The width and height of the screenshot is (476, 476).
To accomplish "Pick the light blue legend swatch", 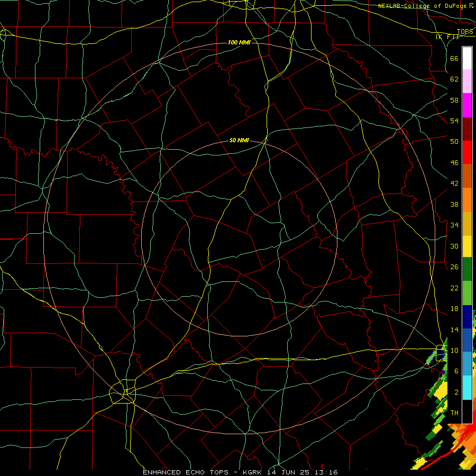I will [x=467, y=364].
